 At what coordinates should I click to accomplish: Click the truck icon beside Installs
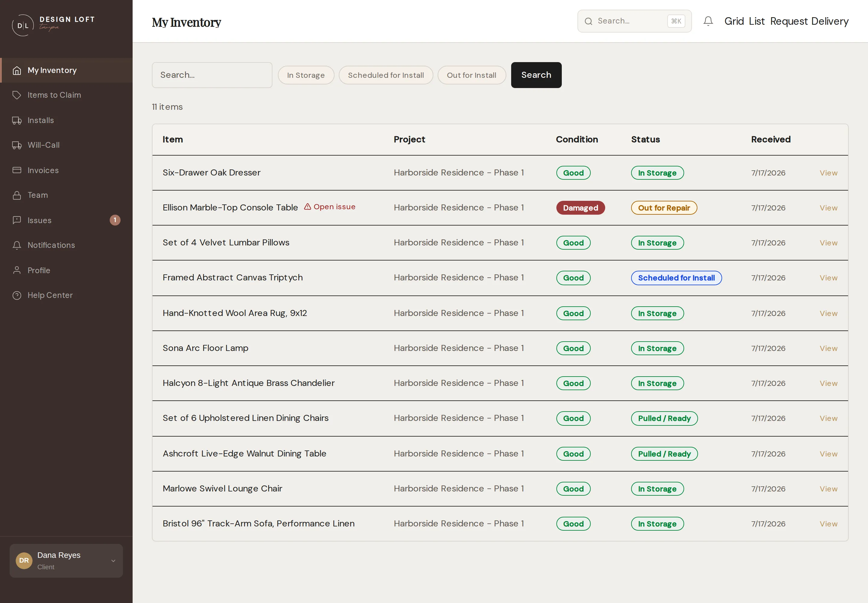(17, 120)
